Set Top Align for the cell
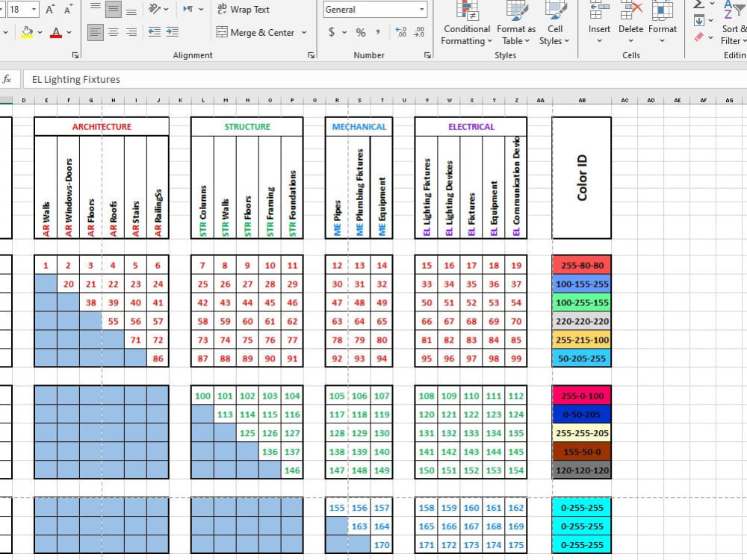This screenshot has height=560, width=747. point(96,8)
